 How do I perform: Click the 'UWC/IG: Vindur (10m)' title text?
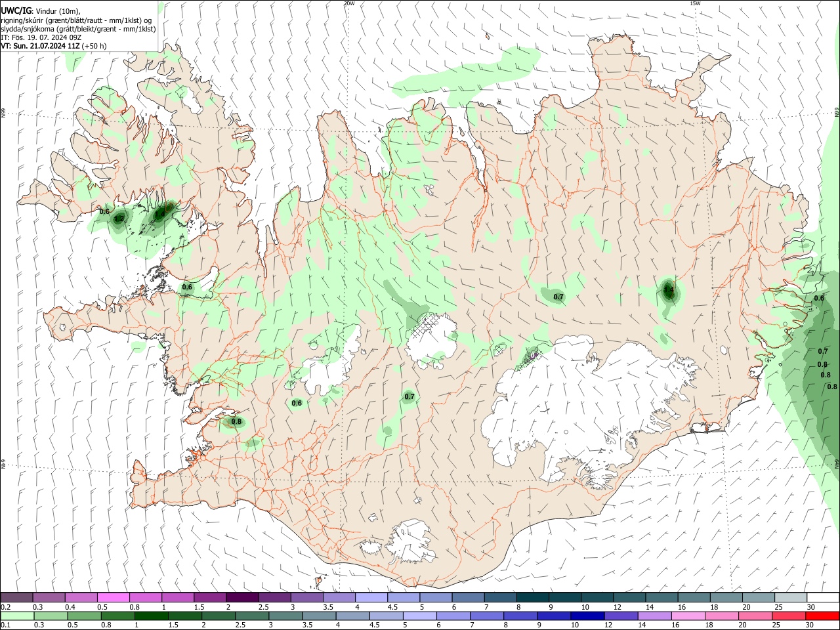[41, 11]
